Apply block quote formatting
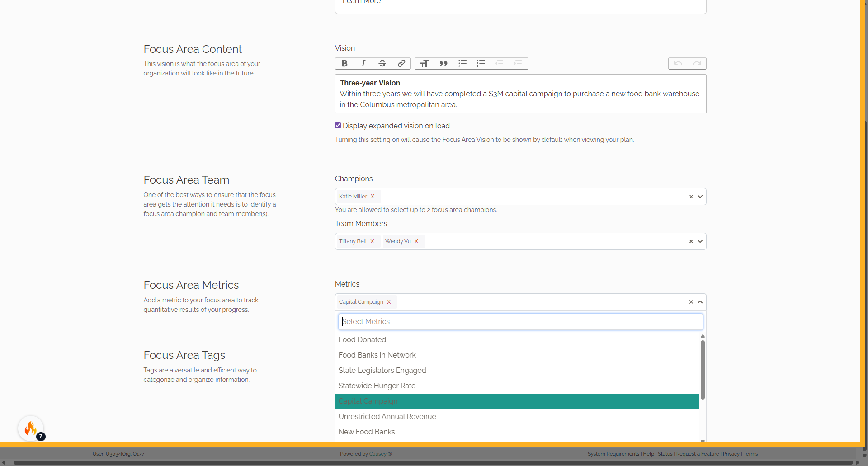 tap(443, 63)
